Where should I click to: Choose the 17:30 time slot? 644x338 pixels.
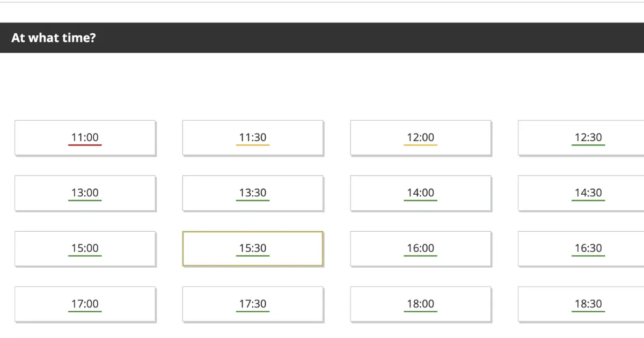click(x=253, y=304)
